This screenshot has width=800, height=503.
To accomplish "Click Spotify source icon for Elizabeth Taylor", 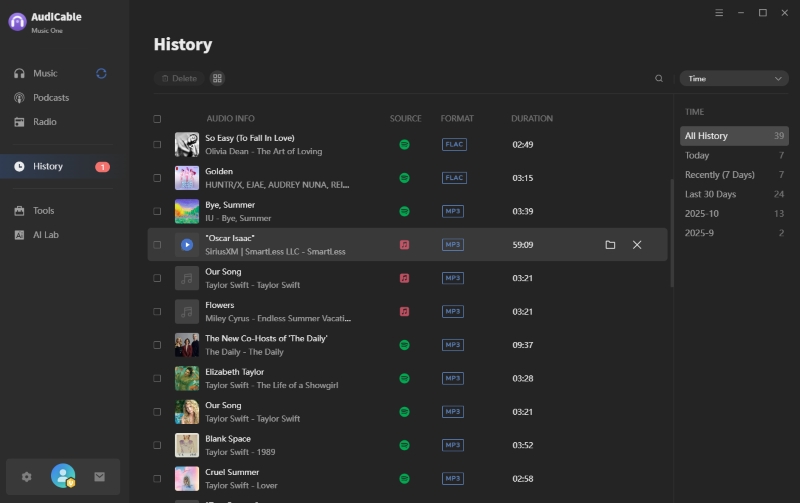I will pos(404,379).
